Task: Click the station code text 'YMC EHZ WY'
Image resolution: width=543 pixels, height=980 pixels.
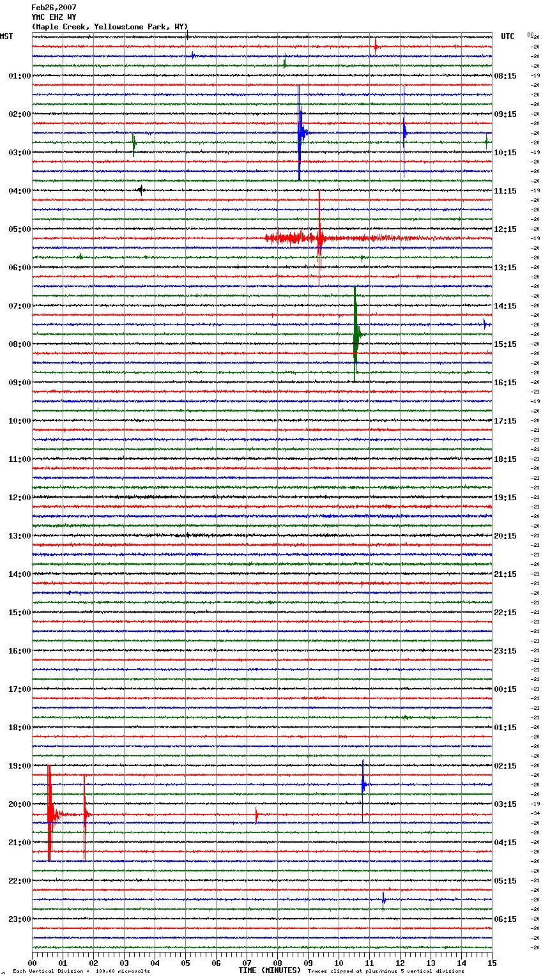Action: (54, 17)
